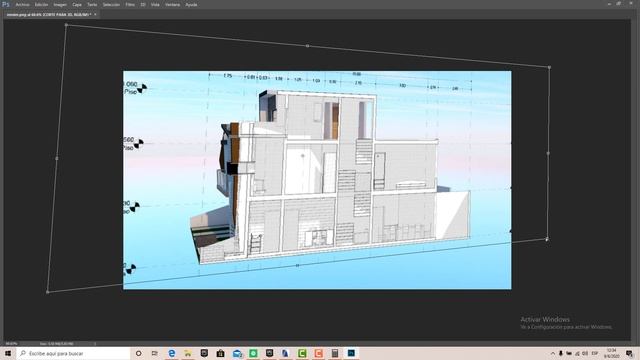Open the Selección menu
Screen dimensions: 640x360
(x=111, y=4)
